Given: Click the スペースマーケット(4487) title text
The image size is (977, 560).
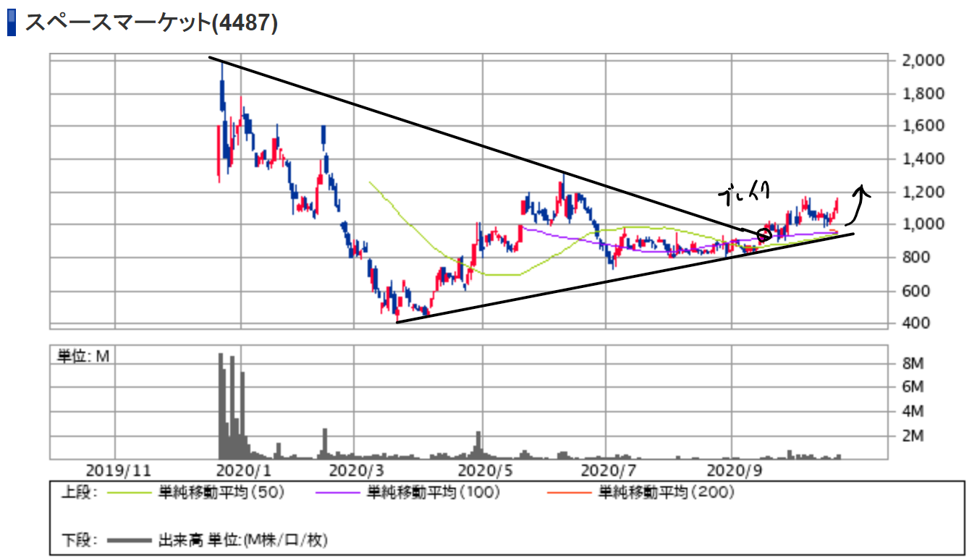Looking at the screenshot, I should coord(151,23).
